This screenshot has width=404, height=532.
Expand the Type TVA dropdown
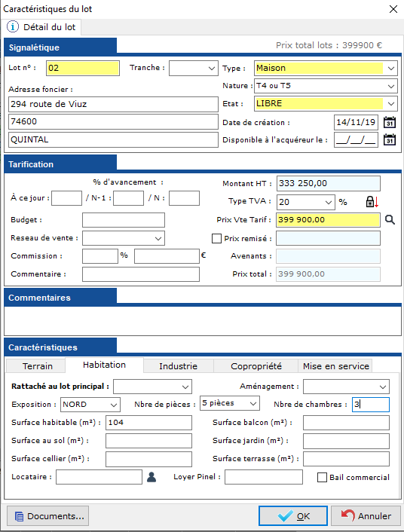coord(306,202)
